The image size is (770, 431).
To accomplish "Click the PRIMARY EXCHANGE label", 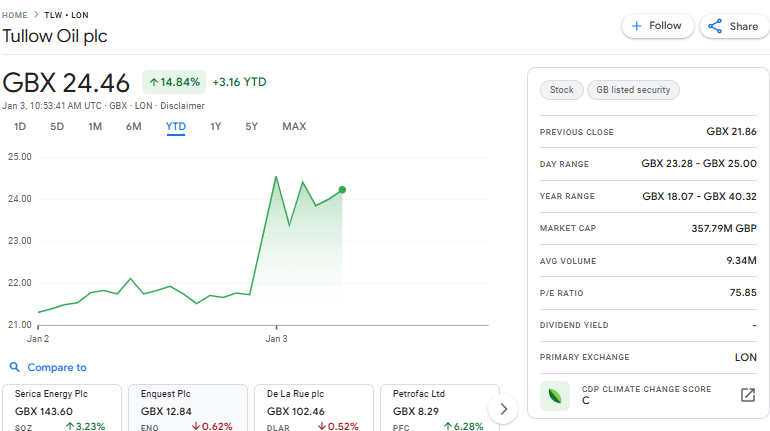I will coord(584,357).
